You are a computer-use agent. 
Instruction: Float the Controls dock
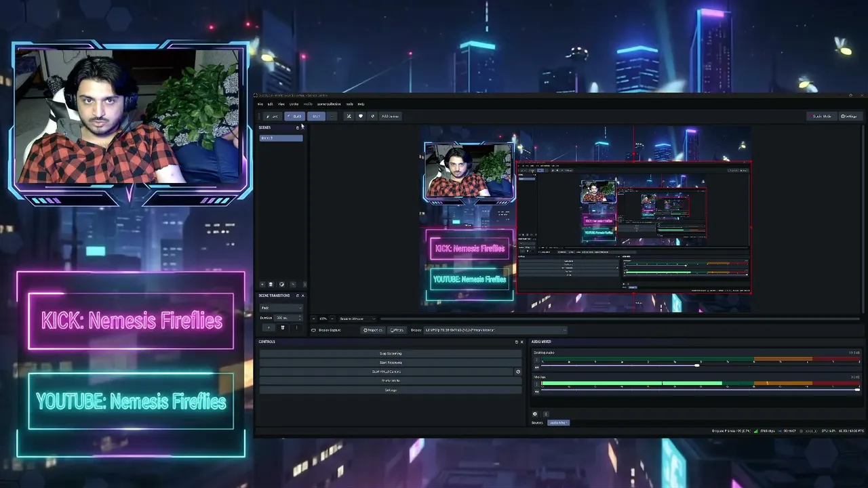point(516,342)
